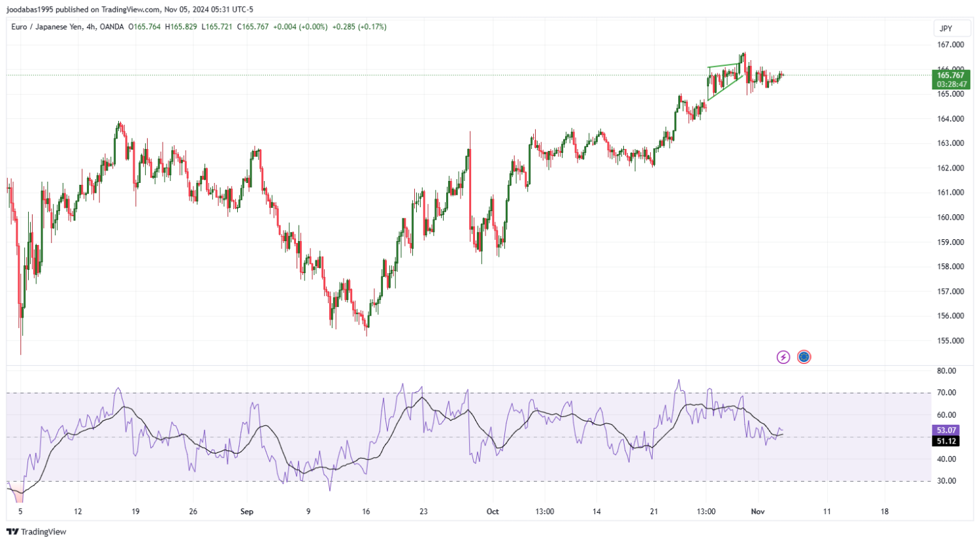Click the 163.000 price axis label
This screenshot has height=543, width=980.
point(951,143)
